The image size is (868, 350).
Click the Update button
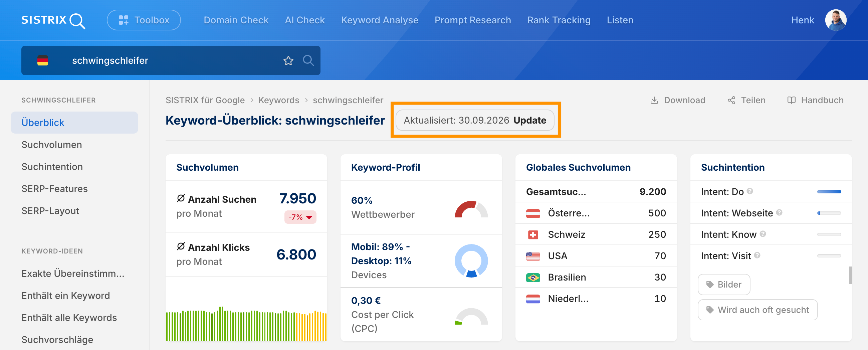(x=529, y=120)
